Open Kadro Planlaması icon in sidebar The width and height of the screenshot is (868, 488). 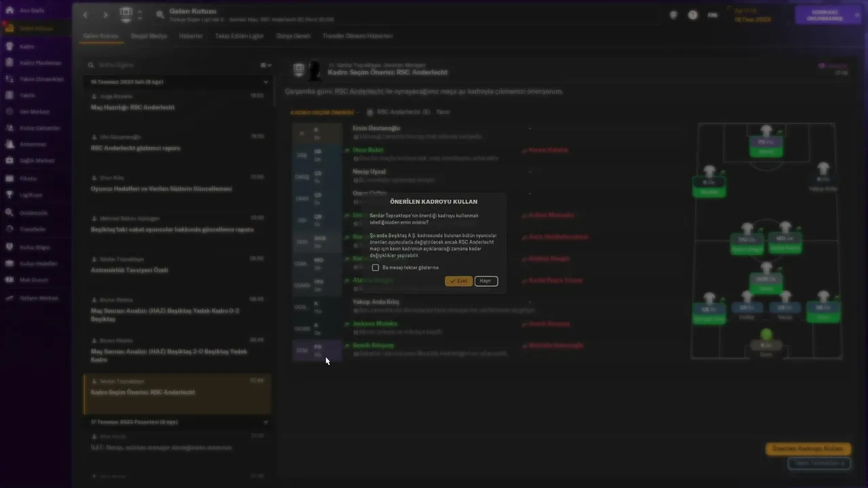coord(9,63)
